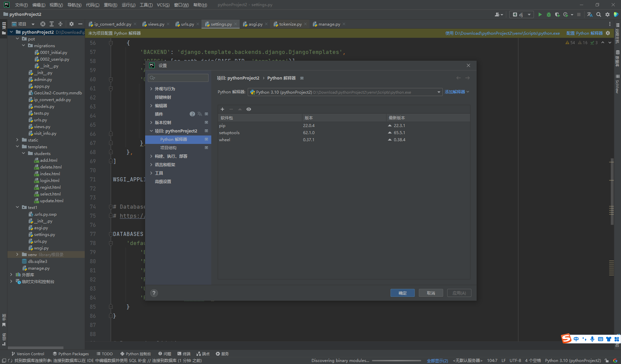Image resolution: width=621 pixels, height=364 pixels.
Task: Click the 取消 button
Action: [x=431, y=293]
